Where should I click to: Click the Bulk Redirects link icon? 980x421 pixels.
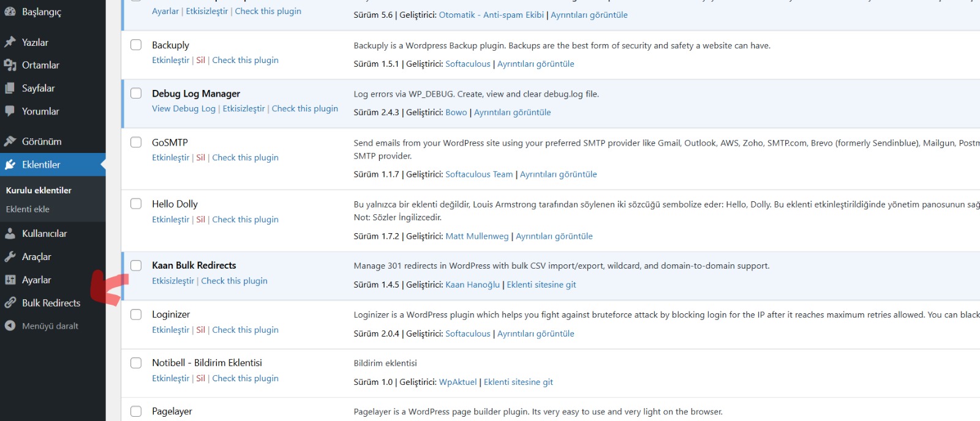(10, 303)
